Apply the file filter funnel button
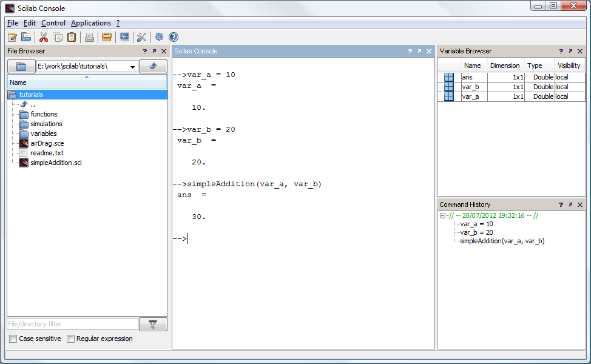The width and height of the screenshot is (591, 364). point(153,324)
